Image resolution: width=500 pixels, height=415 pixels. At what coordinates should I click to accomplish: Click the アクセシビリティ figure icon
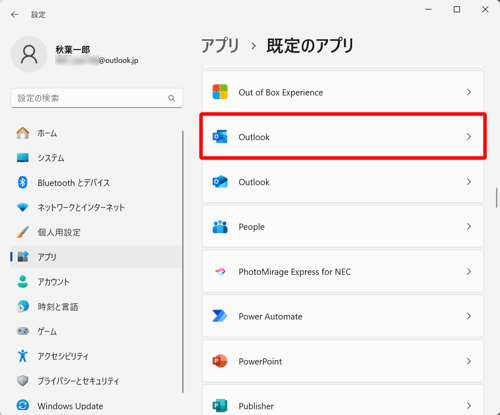(x=23, y=356)
